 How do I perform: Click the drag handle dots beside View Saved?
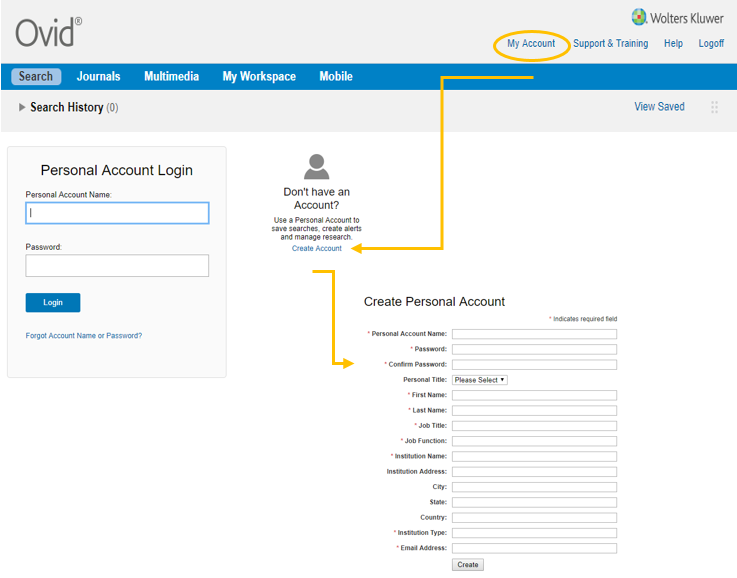click(714, 107)
